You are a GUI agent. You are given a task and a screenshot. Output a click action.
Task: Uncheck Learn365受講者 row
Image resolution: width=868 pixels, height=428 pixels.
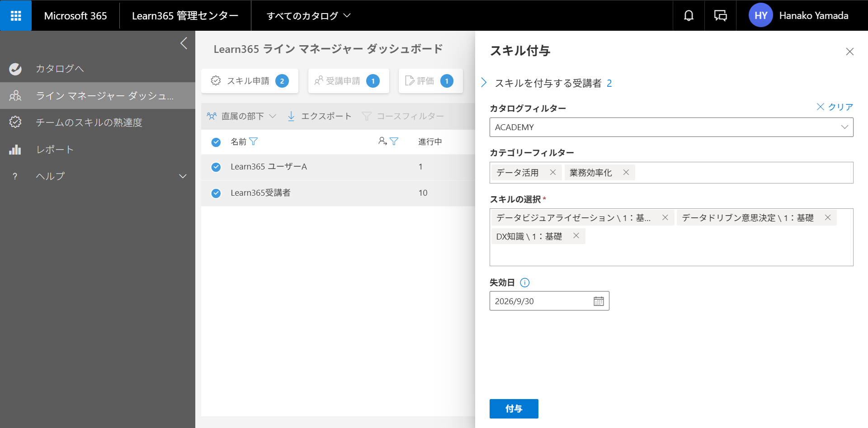[x=216, y=193]
